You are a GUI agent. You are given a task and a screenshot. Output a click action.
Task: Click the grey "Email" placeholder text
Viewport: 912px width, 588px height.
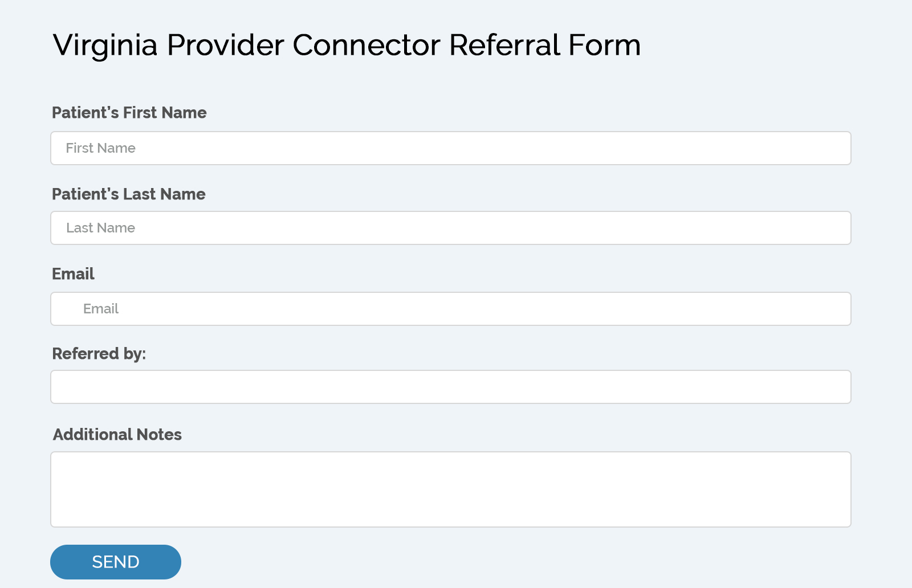[101, 309]
